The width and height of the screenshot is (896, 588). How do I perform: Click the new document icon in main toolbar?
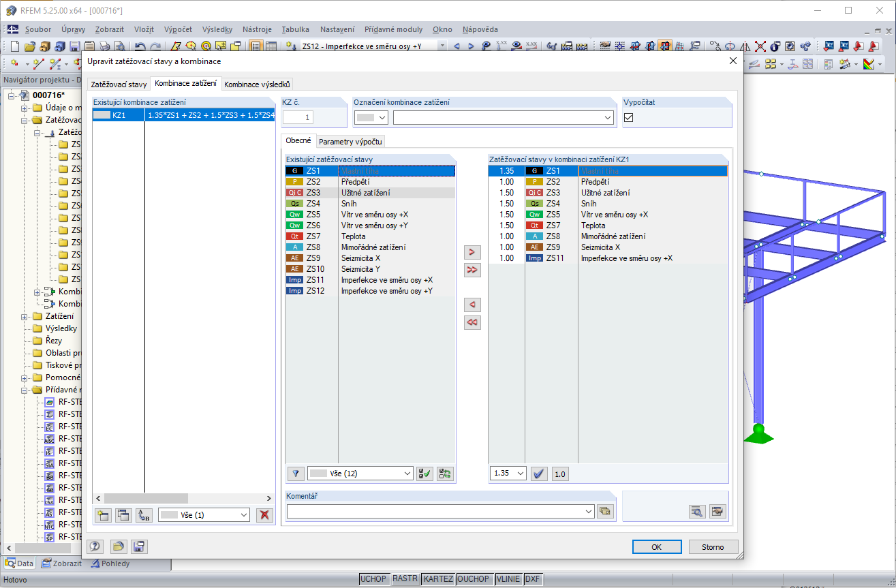pyautogui.click(x=15, y=46)
